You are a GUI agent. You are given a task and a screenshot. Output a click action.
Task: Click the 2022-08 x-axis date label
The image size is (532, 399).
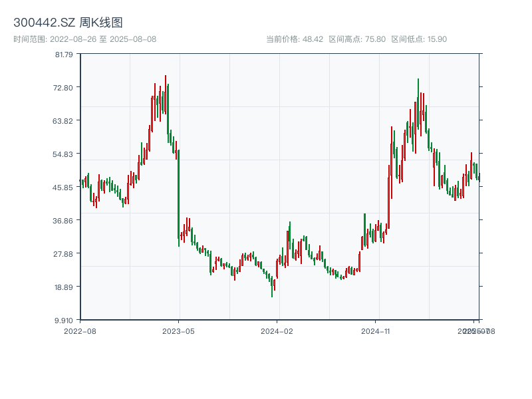pos(80,331)
